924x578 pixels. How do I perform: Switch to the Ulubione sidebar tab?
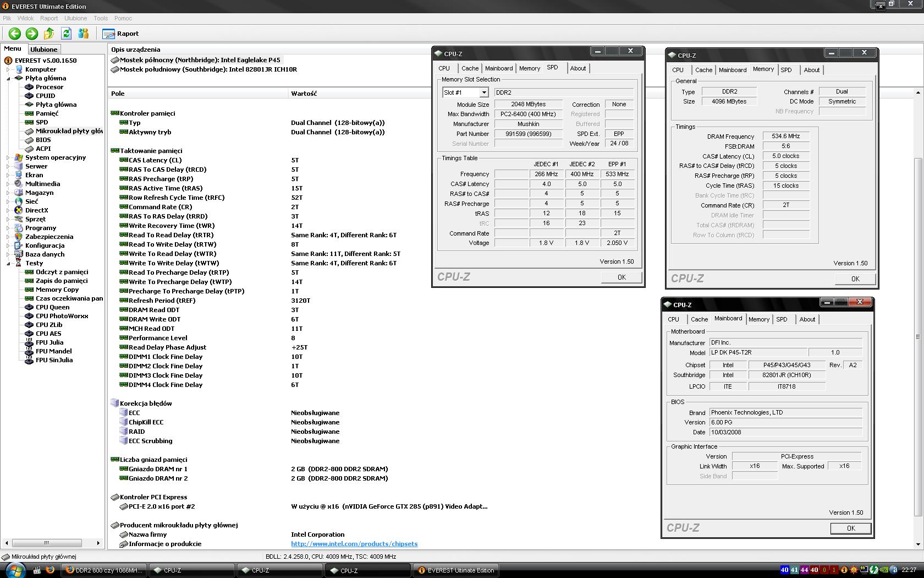point(43,50)
